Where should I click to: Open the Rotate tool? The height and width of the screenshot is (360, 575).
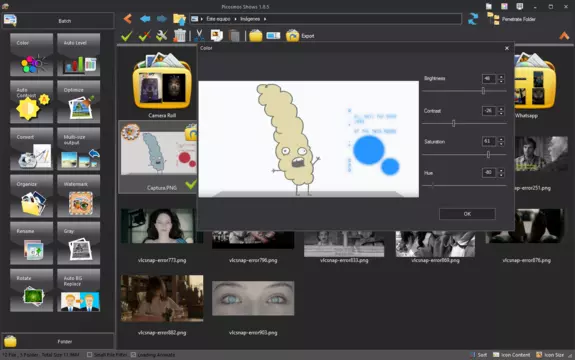(x=32, y=290)
